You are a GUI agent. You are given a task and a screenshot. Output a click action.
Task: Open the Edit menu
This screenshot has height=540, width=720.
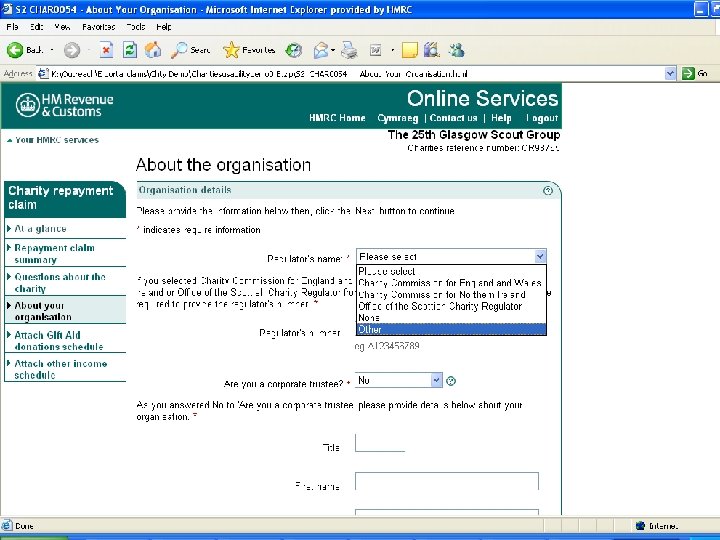click(x=37, y=27)
